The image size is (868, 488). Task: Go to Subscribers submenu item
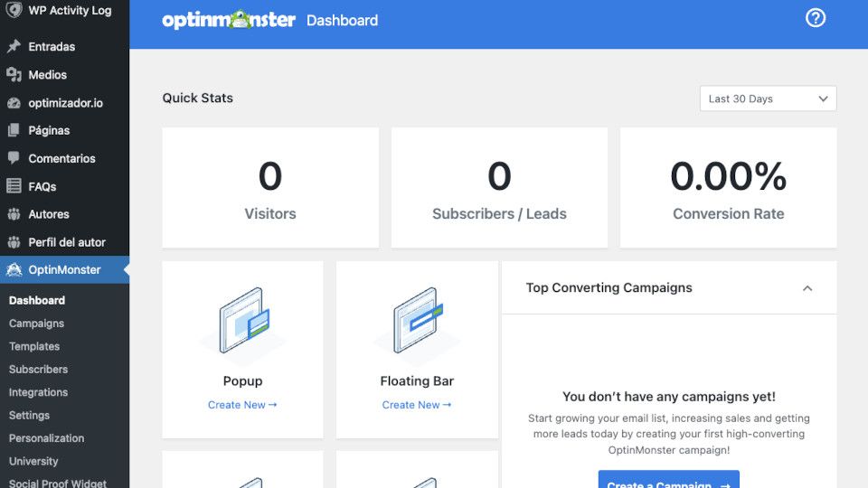click(x=38, y=369)
